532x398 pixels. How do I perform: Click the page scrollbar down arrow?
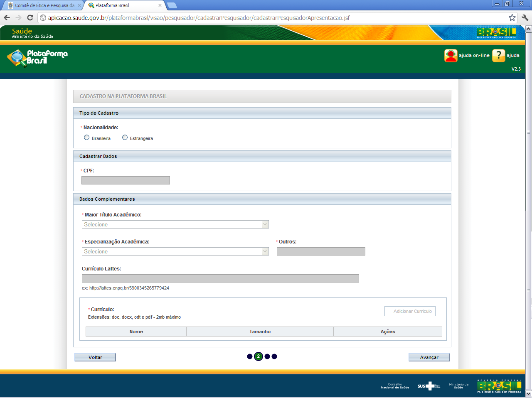pyautogui.click(x=529, y=393)
